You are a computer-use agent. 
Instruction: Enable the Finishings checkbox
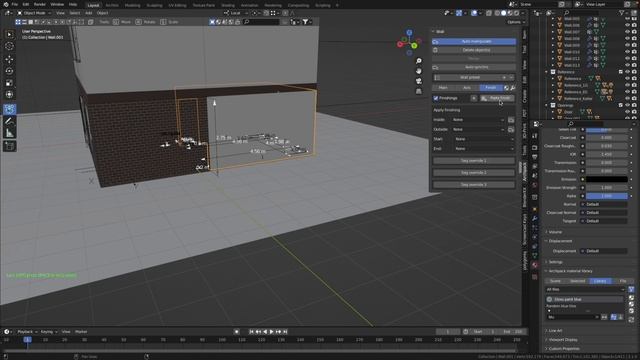(x=436, y=98)
